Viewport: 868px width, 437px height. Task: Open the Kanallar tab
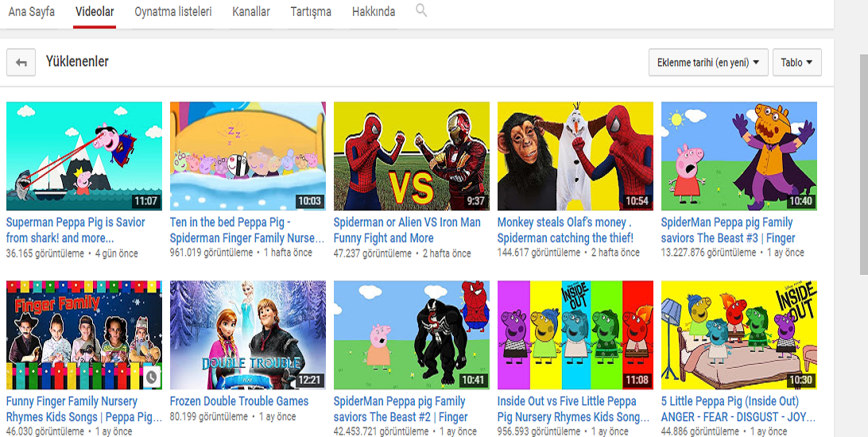point(251,12)
